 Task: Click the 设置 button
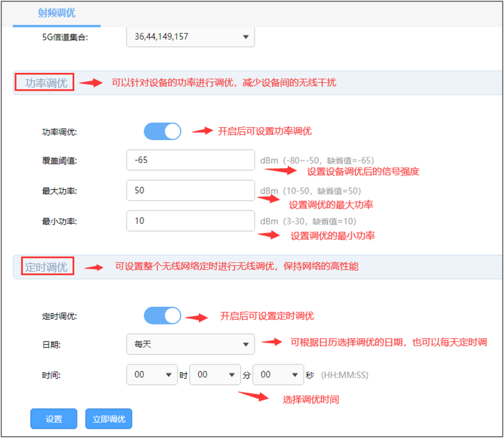[x=54, y=419]
